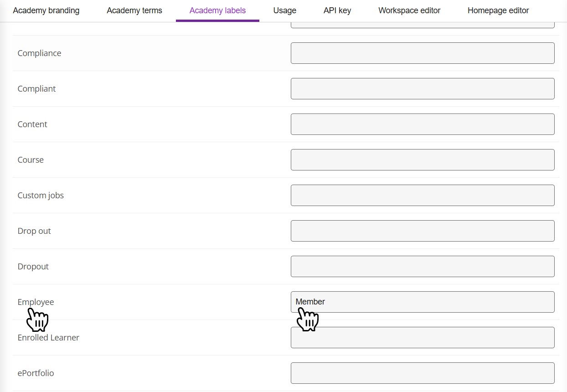The image size is (567, 392).
Task: Select the Course input field
Action: click(x=423, y=160)
